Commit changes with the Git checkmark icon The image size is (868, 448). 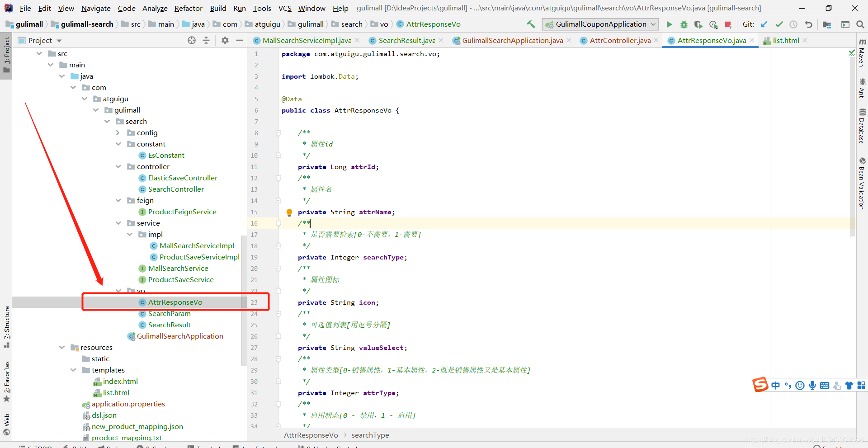click(779, 24)
